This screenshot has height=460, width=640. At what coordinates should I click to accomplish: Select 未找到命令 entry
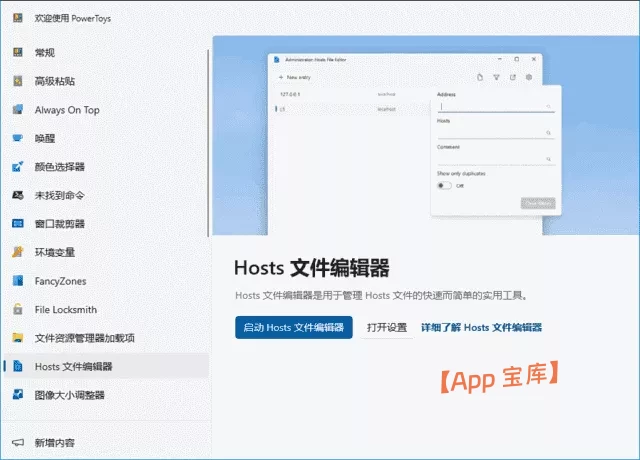coord(106,195)
